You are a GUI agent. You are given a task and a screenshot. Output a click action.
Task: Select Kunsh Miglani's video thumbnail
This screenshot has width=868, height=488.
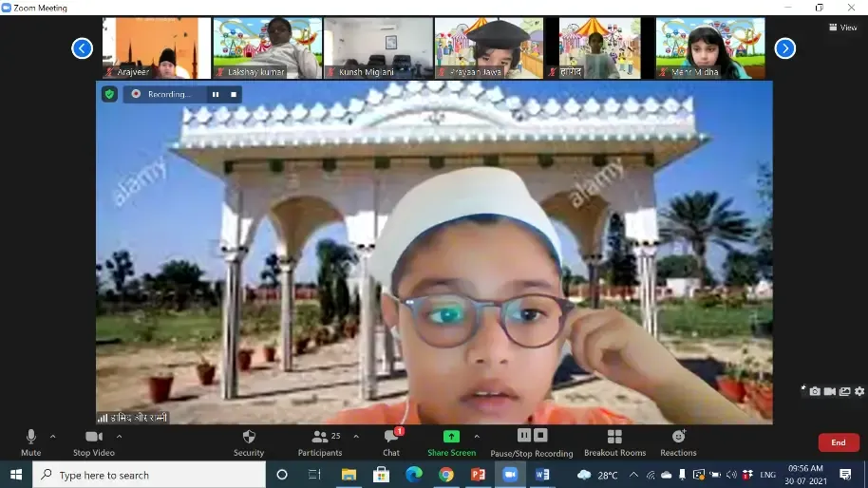[x=376, y=47]
